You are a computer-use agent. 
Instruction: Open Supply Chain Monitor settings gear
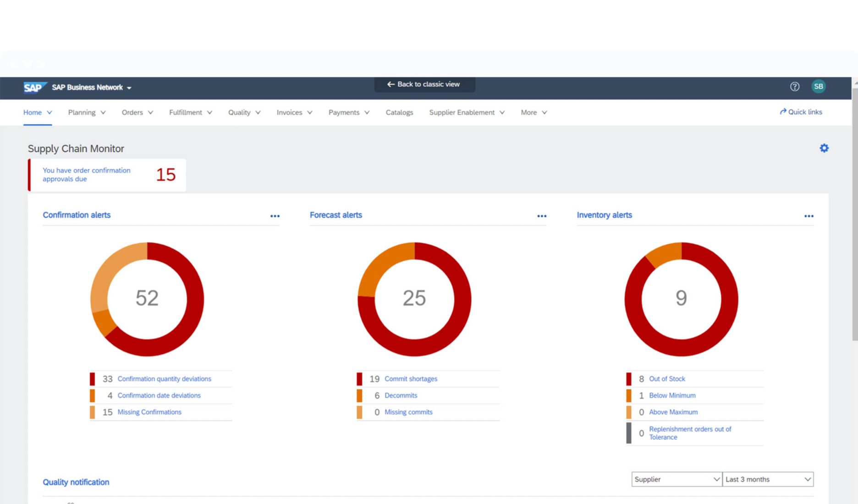point(824,148)
